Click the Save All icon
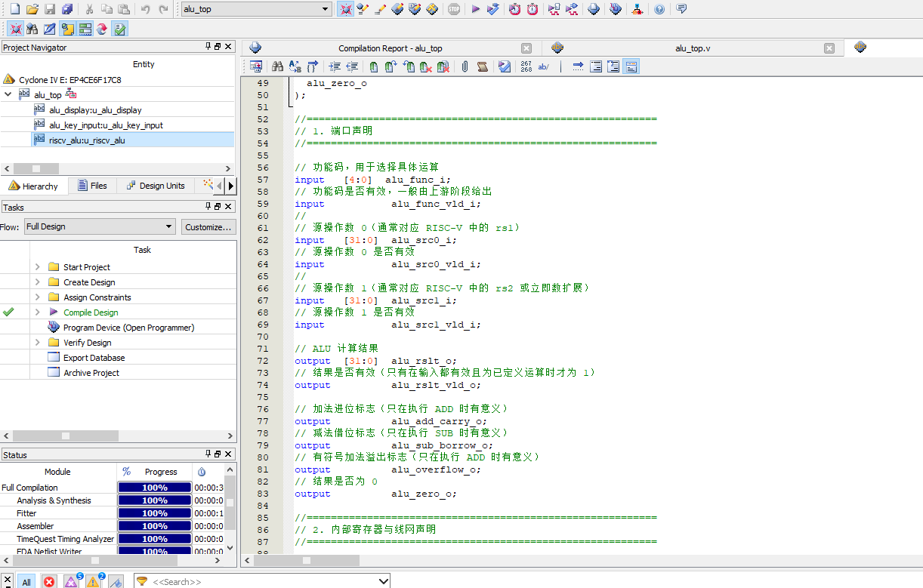The width and height of the screenshot is (923, 588). tap(67, 9)
